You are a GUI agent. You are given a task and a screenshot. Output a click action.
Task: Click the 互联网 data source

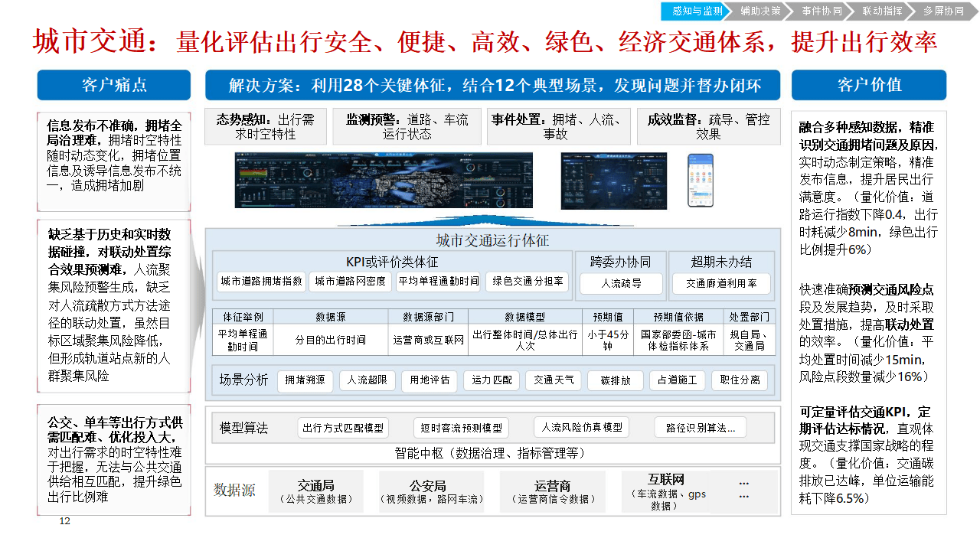point(666,491)
